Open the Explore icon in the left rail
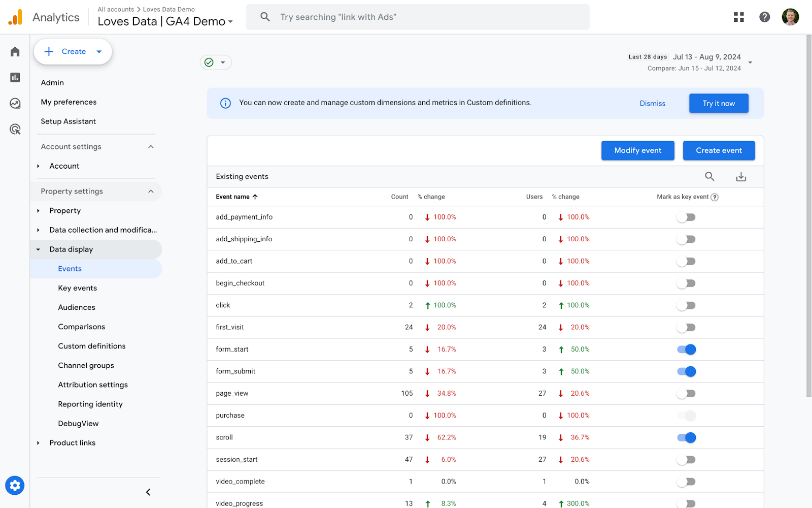The height and width of the screenshot is (508, 812). pyautogui.click(x=14, y=103)
